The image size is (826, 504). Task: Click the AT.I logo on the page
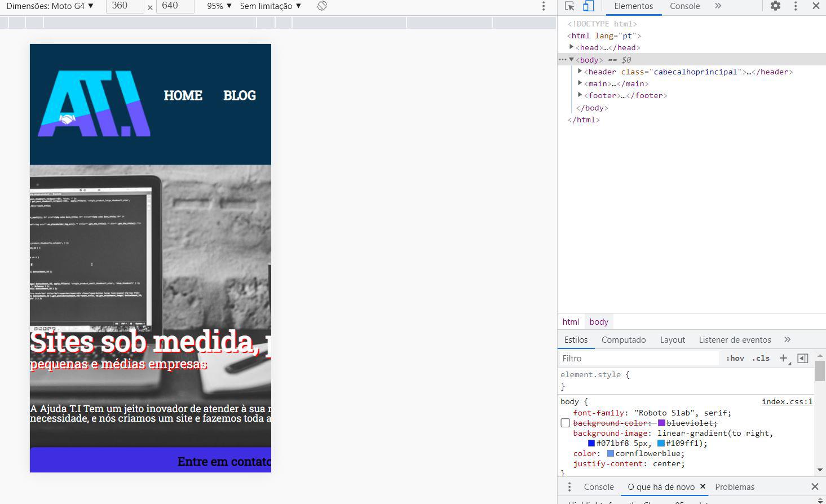pyautogui.click(x=94, y=104)
